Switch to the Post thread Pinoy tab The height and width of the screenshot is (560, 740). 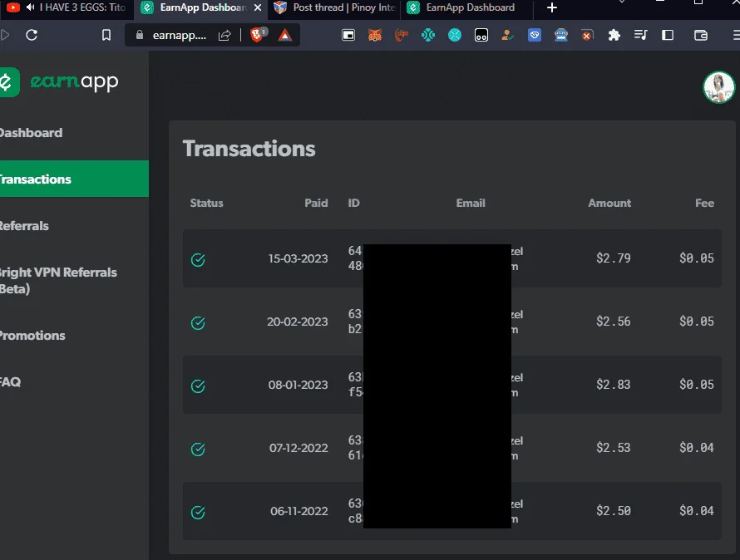click(334, 7)
